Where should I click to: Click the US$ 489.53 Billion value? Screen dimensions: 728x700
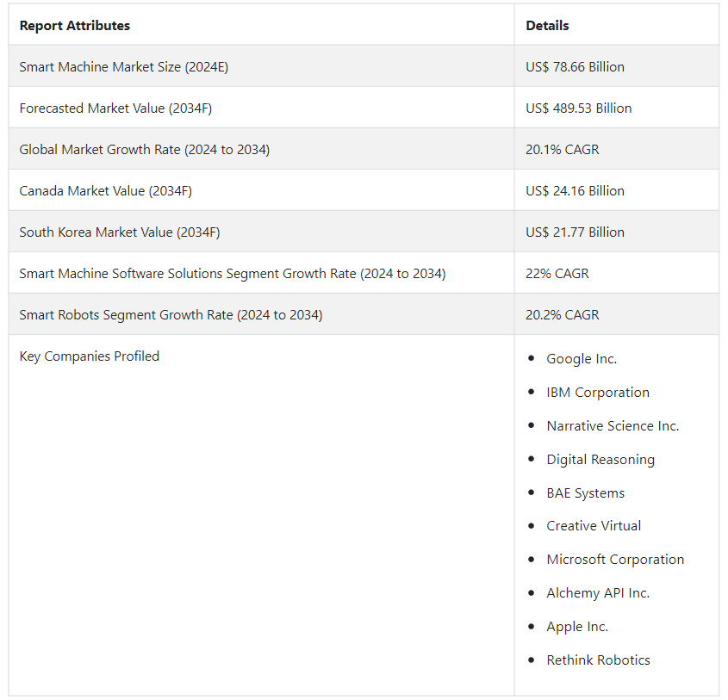(x=578, y=108)
